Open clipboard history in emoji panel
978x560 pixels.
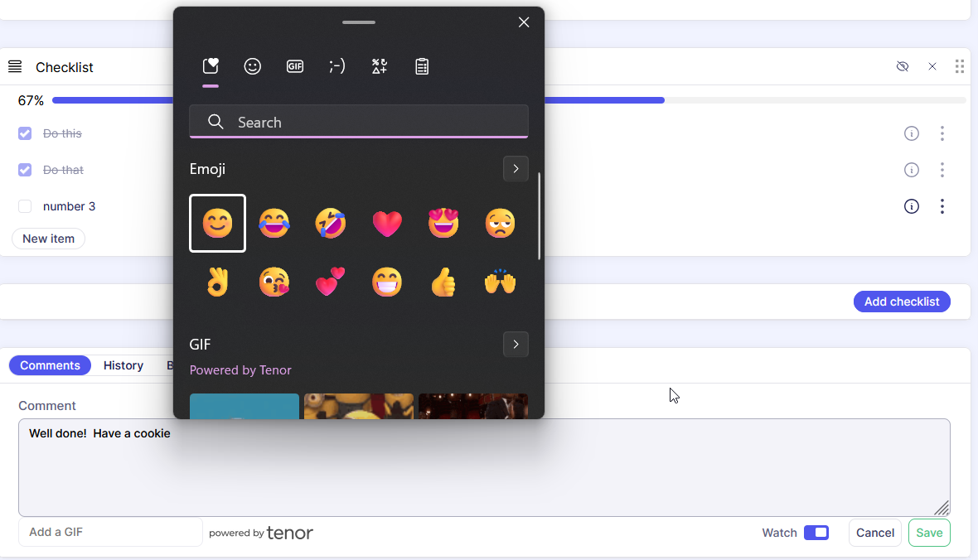coord(422,67)
